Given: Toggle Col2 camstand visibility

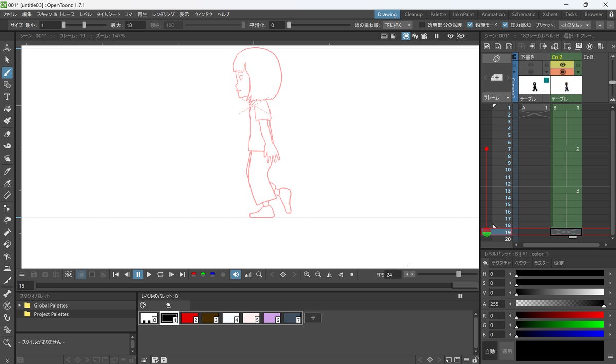Looking at the screenshot, I should (563, 72).
